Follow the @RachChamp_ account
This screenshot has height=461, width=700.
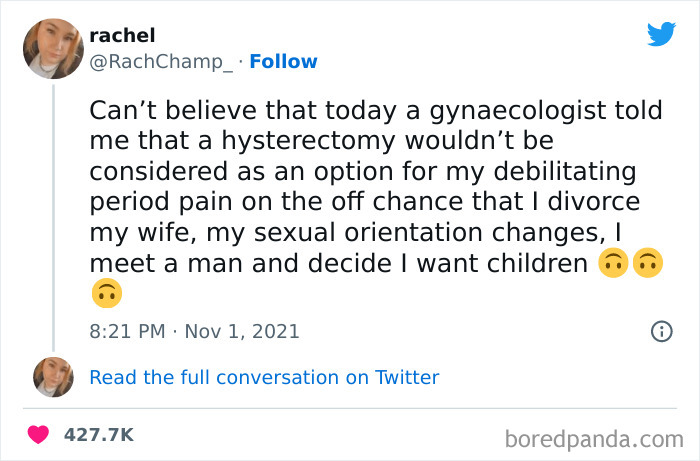(x=283, y=62)
